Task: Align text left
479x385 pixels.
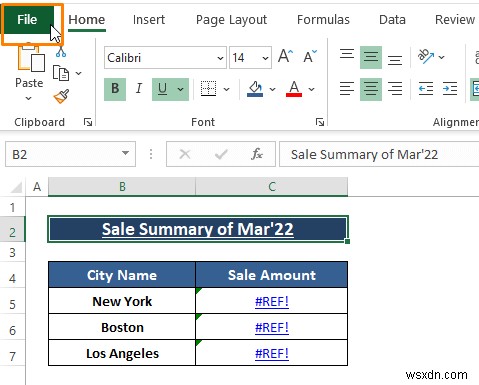Action: [347, 89]
